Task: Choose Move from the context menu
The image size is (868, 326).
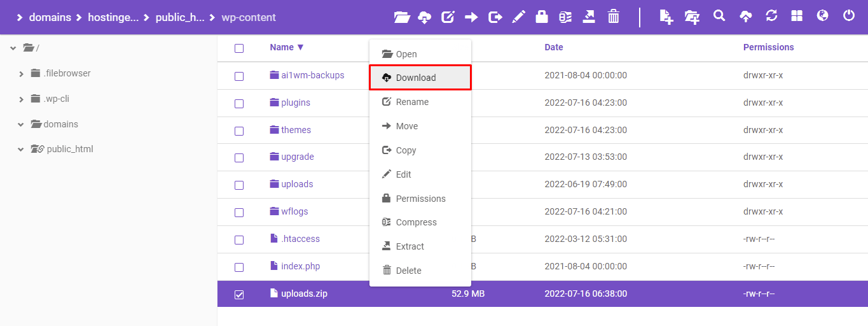Action: (420, 126)
